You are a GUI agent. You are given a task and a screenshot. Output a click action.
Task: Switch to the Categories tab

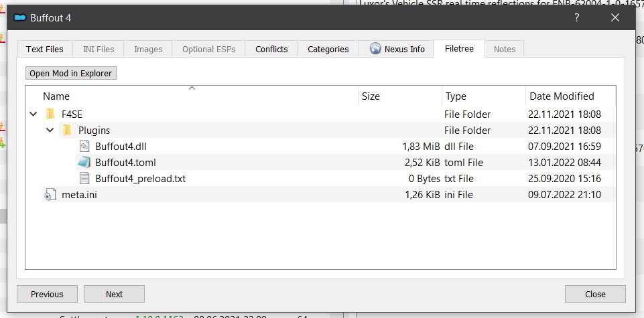(328, 50)
